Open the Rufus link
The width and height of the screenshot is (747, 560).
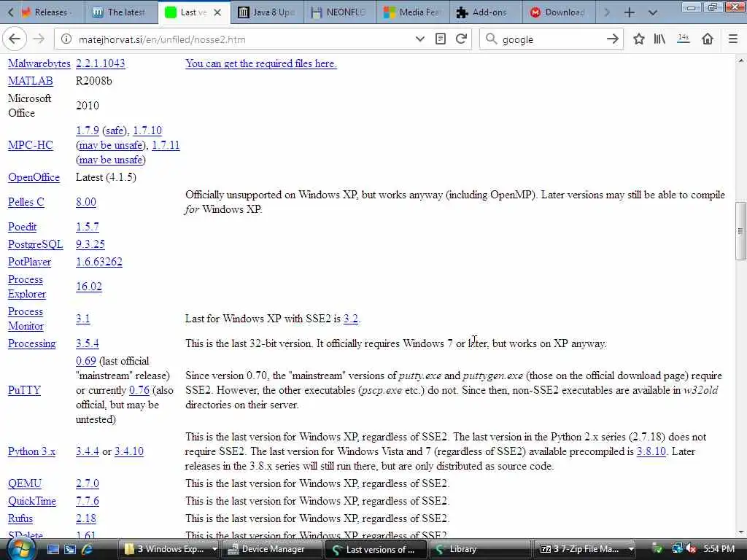tap(20, 518)
